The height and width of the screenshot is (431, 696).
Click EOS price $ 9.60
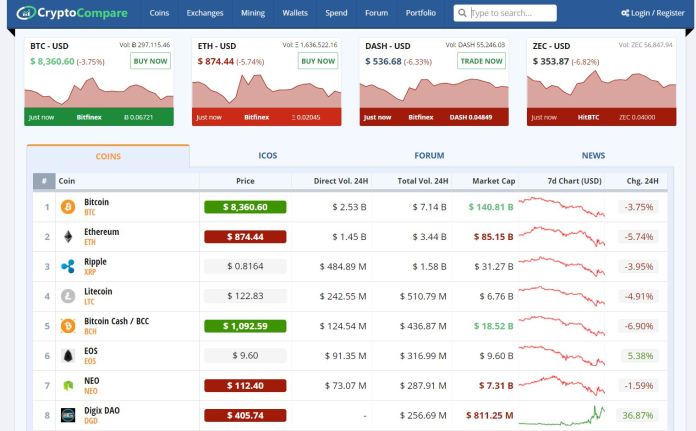(245, 356)
